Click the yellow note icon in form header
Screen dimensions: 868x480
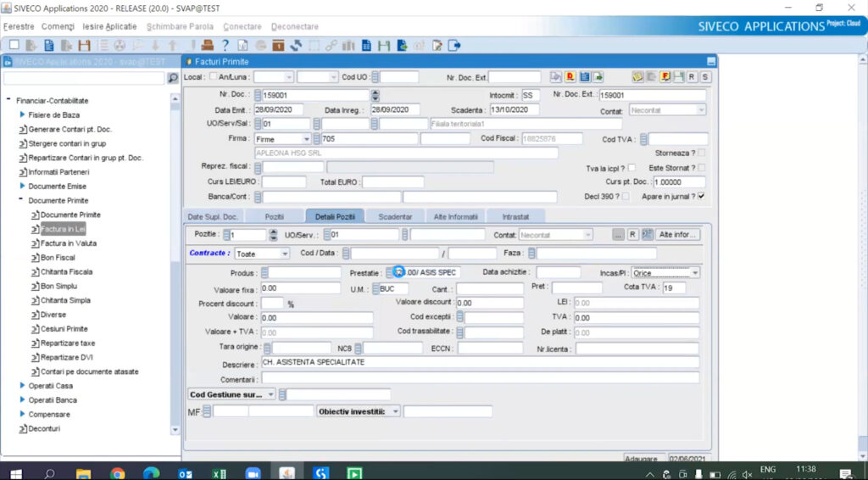click(x=637, y=77)
